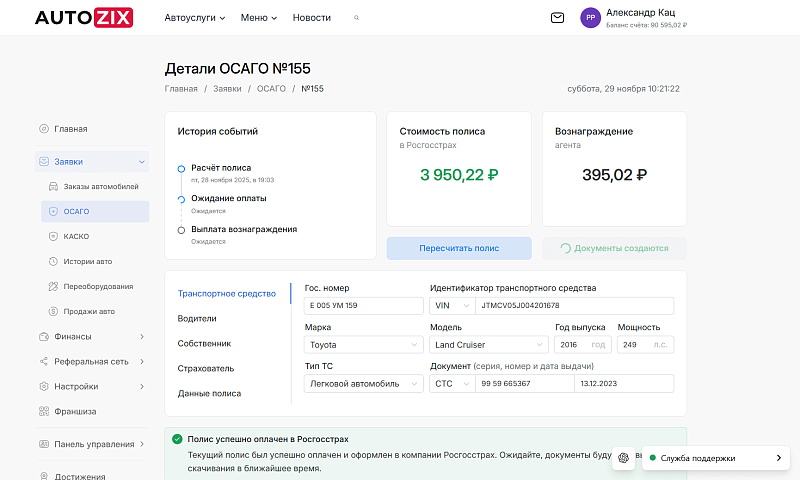The width and height of the screenshot is (800, 480).
Task: Click the Реферальная сеть share icon
Action: coord(44,362)
